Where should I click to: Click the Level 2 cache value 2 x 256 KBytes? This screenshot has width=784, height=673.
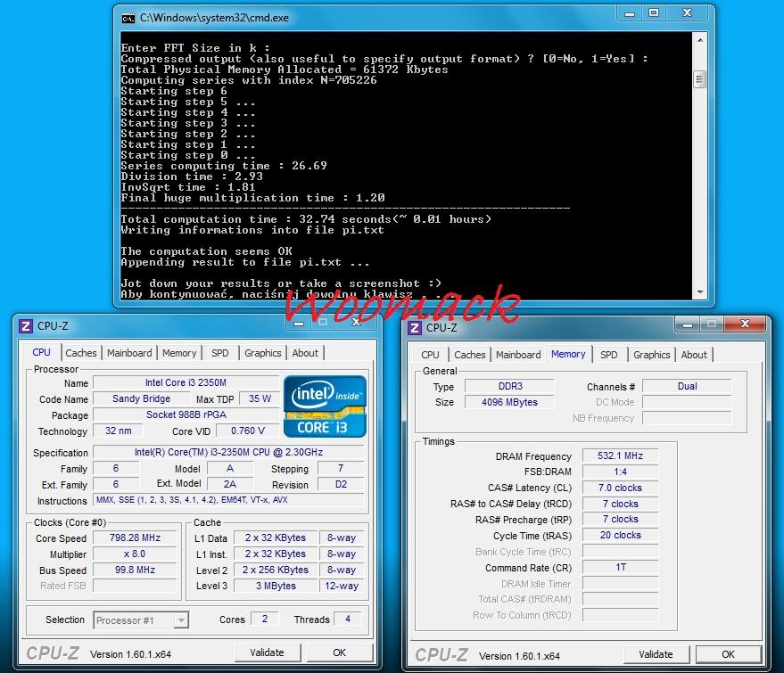click(x=276, y=570)
